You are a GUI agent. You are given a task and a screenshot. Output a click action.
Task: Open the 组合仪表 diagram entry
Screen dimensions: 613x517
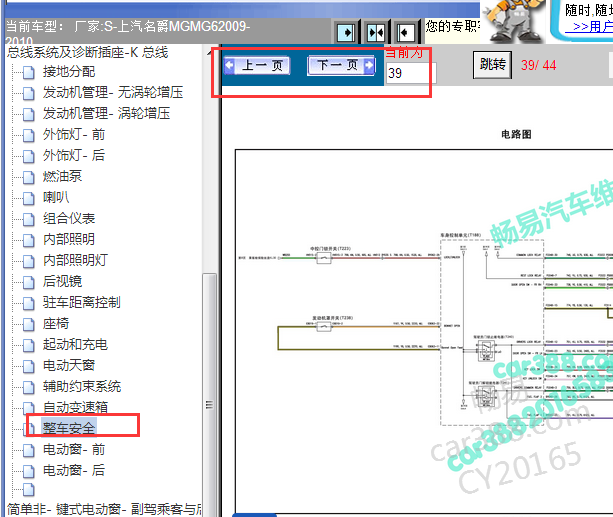pos(69,219)
